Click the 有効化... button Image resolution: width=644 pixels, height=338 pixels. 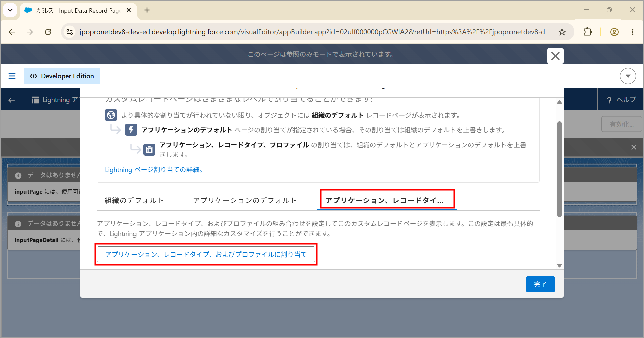[622, 124]
